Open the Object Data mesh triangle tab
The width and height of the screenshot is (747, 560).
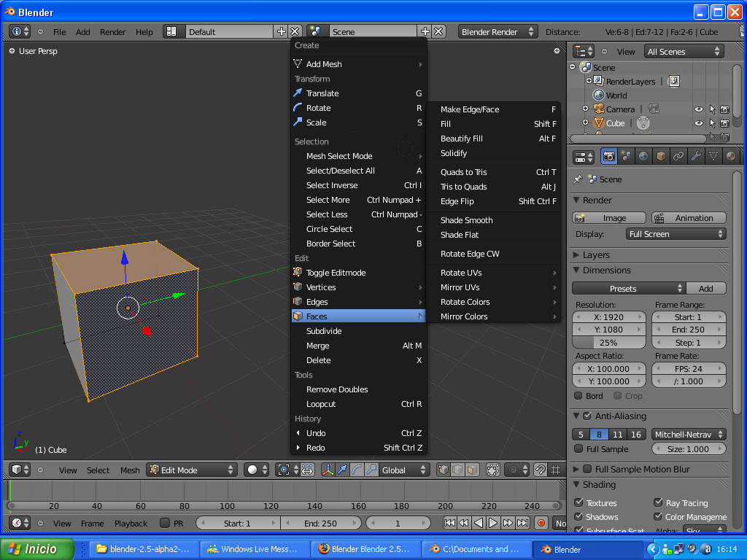pos(713,156)
